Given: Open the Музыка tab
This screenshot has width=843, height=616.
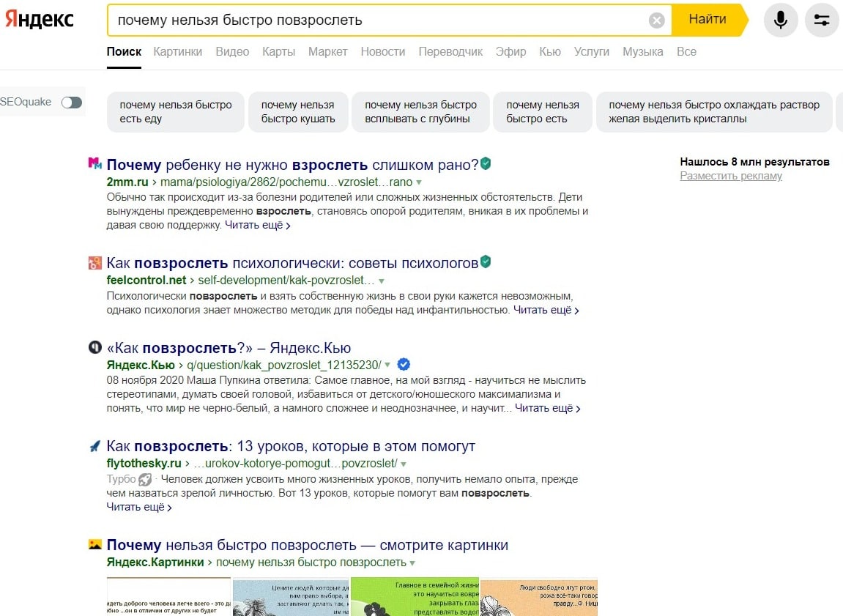Looking at the screenshot, I should pyautogui.click(x=642, y=51).
